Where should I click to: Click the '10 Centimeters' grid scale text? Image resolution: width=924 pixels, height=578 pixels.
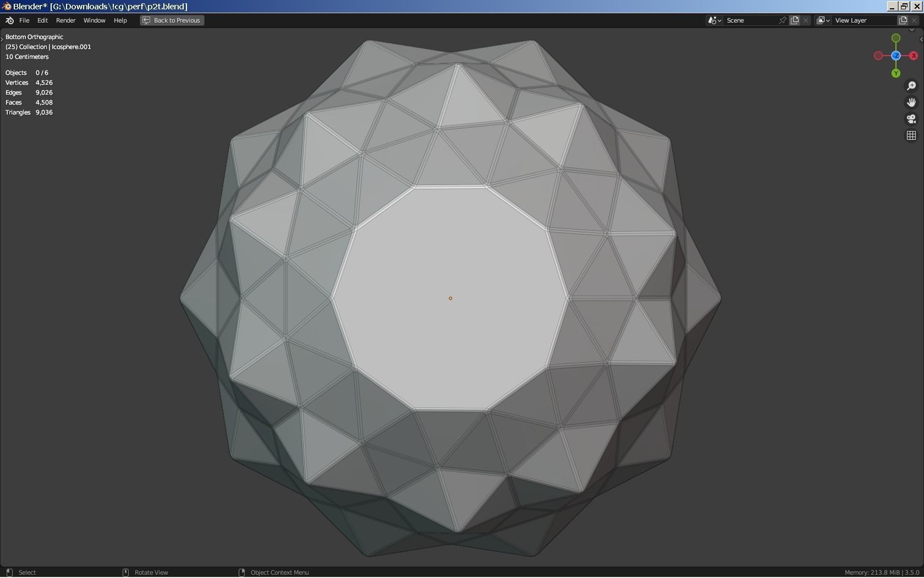click(27, 57)
